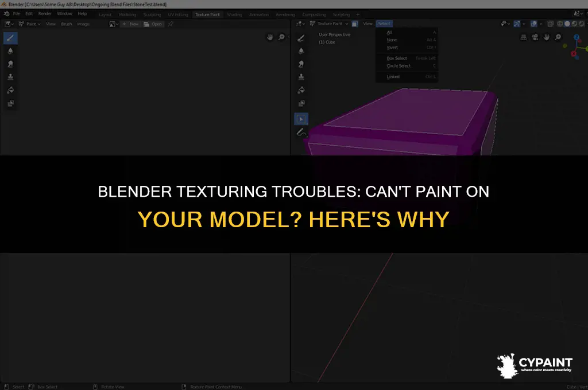Choose None in the Select menu

tap(407, 40)
